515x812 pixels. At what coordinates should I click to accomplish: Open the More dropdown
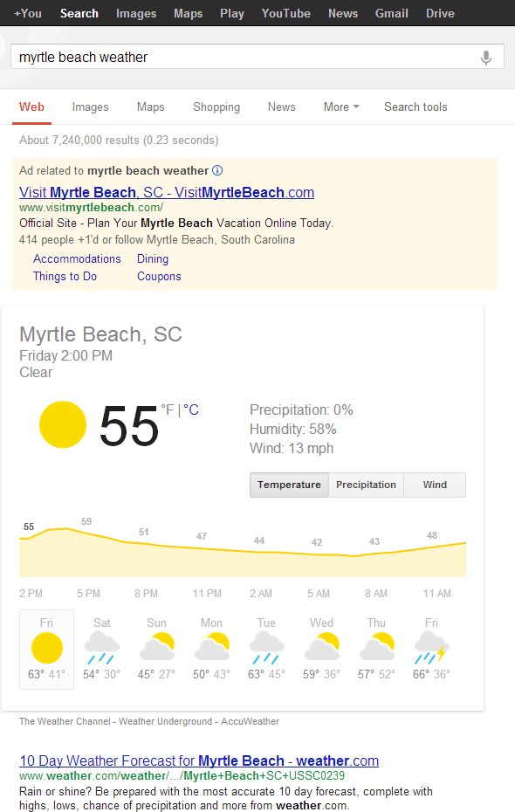(340, 107)
